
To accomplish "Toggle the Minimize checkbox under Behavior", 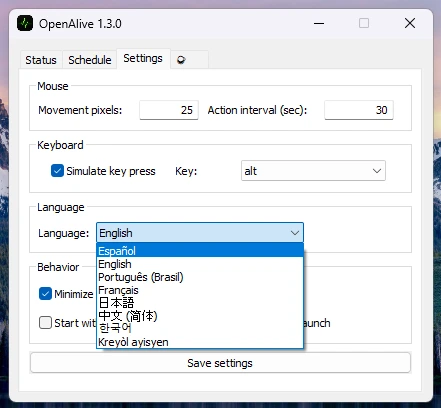I will 45,294.
